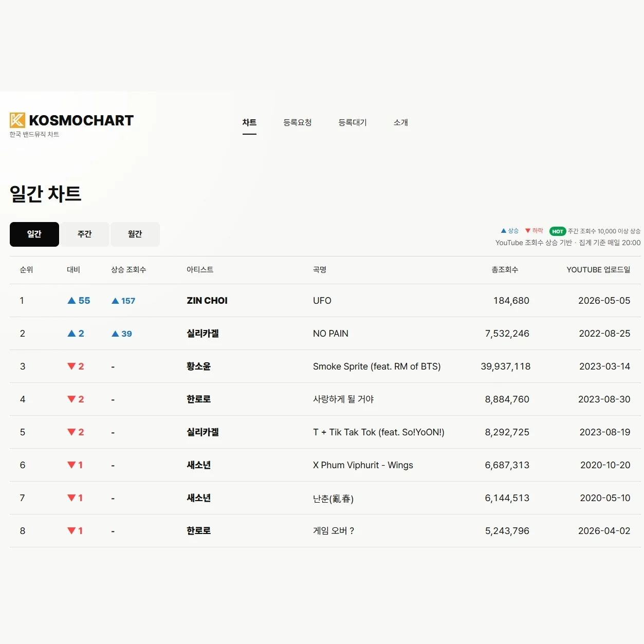
Task: Click the green HOT badge in legend
Action: (x=558, y=231)
